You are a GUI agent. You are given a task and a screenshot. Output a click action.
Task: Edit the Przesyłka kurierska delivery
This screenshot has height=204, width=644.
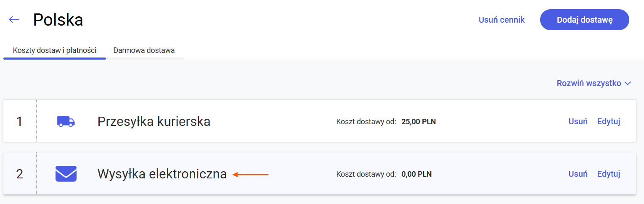pyautogui.click(x=609, y=122)
